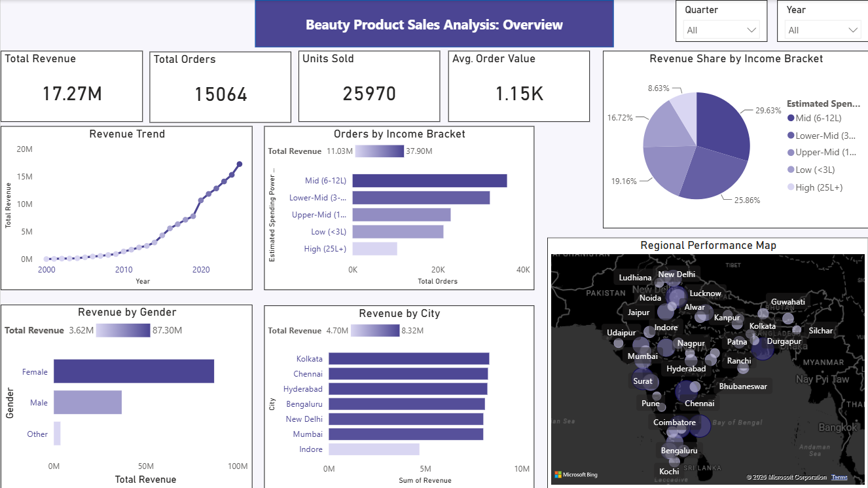The height and width of the screenshot is (488, 868).
Task: Click the Kochi label on the map
Action: 669,472
